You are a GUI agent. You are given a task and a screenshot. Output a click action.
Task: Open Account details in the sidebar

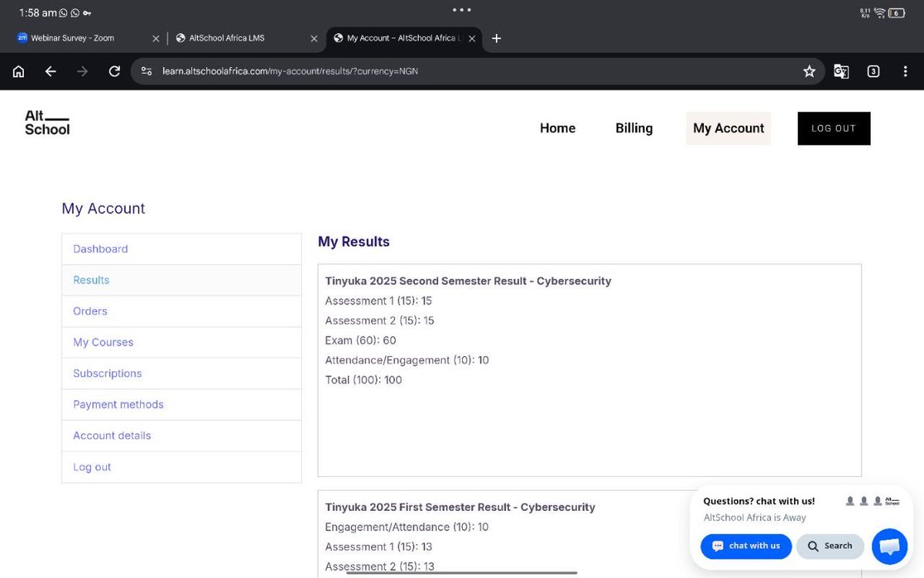point(182,435)
